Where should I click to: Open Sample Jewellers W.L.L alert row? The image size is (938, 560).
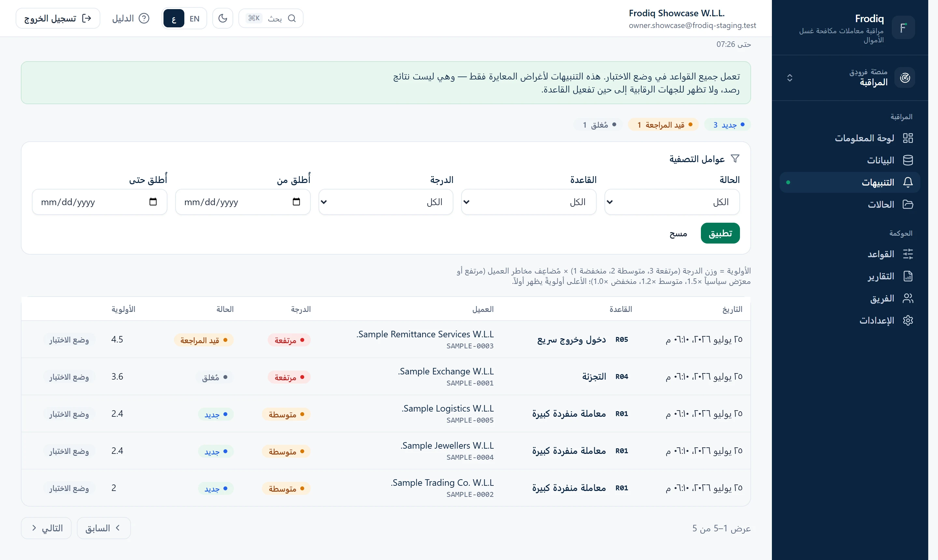(x=386, y=451)
